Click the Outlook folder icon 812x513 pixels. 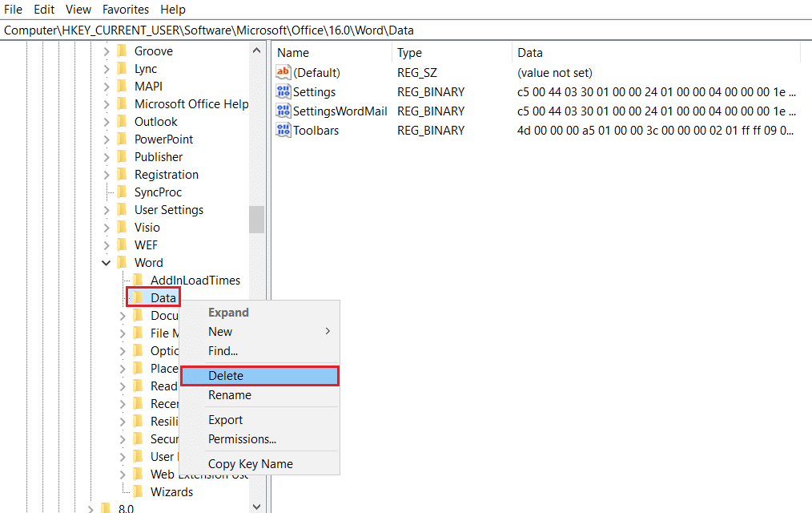coord(123,121)
